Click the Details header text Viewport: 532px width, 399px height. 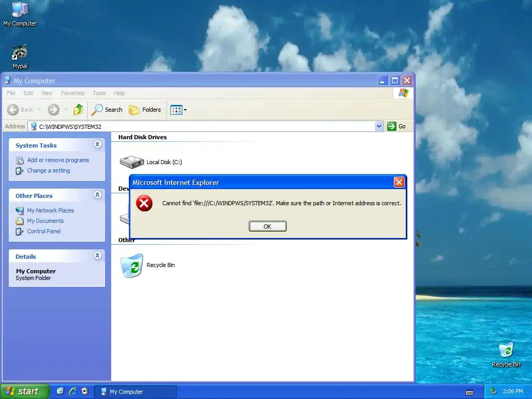click(x=25, y=257)
